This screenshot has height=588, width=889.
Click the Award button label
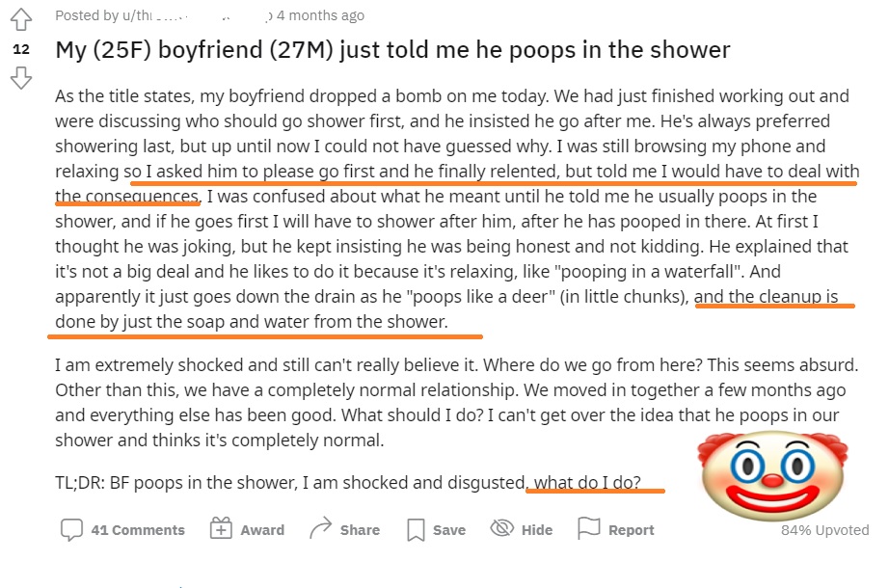262,530
